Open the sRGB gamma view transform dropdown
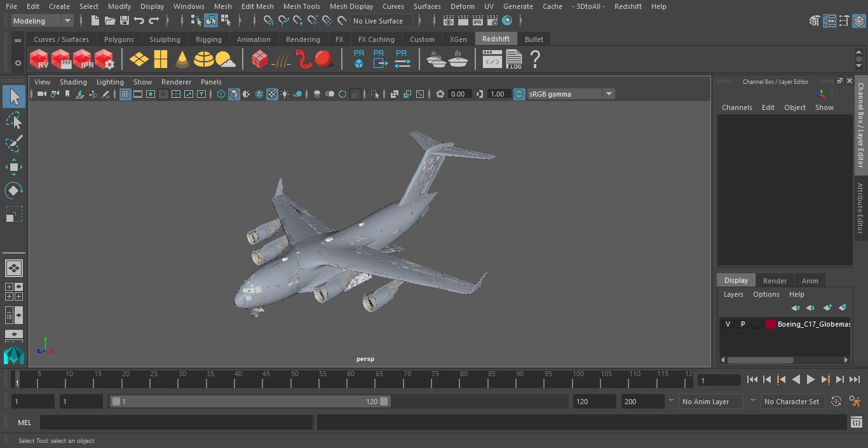Viewport: 868px width, 448px height. tap(571, 94)
